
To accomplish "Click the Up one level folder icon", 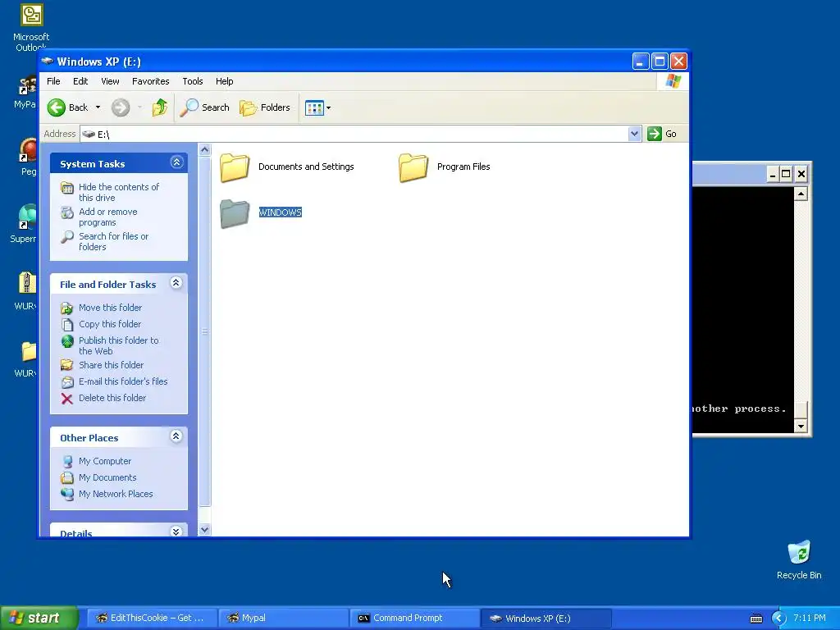I will (160, 107).
